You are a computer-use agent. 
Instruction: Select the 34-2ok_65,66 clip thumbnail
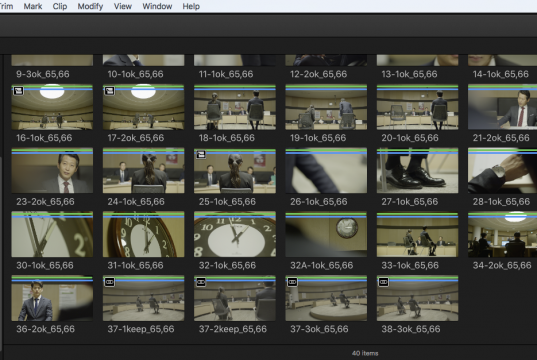coord(502,235)
